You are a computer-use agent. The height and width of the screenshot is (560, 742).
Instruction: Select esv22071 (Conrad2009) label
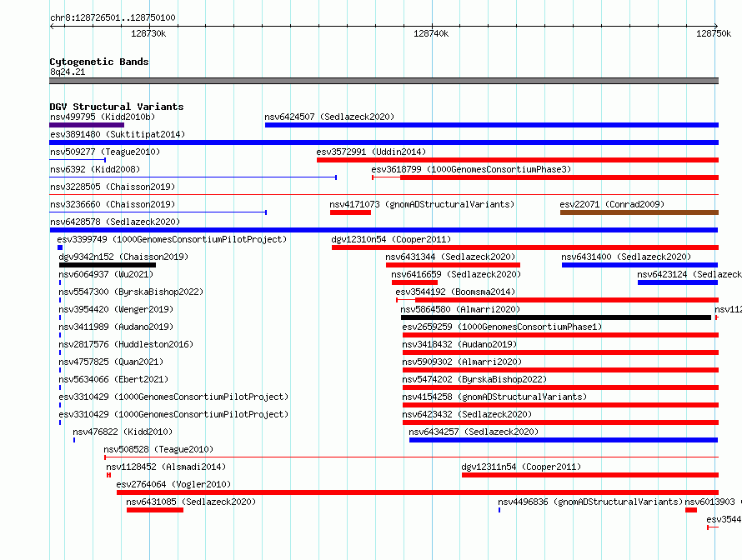pyautogui.click(x=612, y=204)
